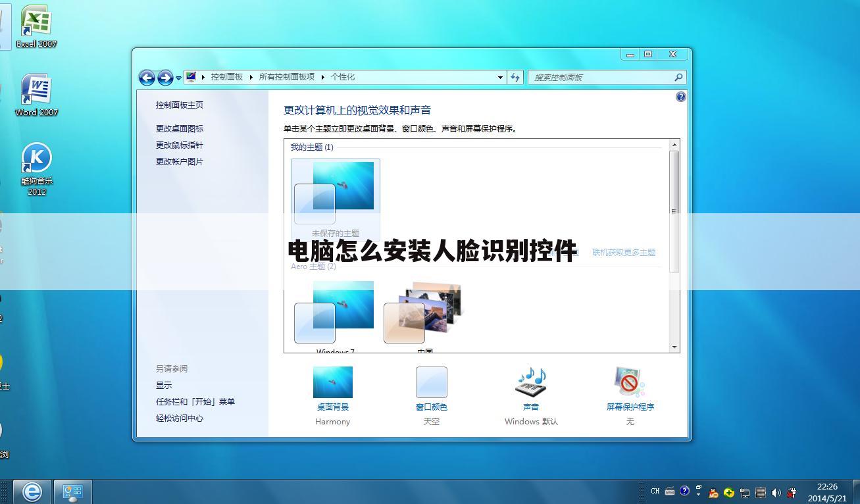Open Internet Explorer from the taskbar
Viewport: 860px width, 504px height.
click(x=32, y=491)
